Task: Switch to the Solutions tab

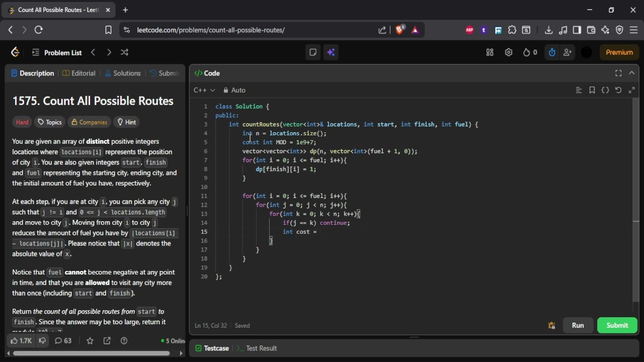Action: pyautogui.click(x=122, y=73)
